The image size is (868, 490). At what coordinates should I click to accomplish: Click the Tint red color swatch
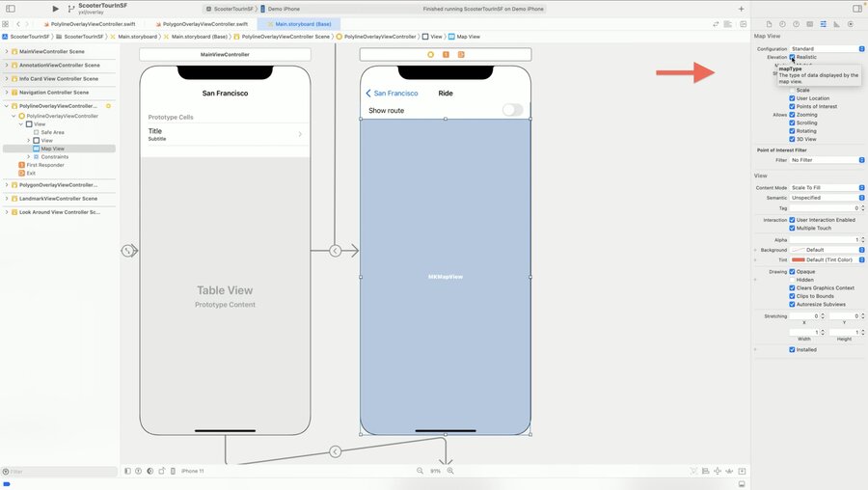point(799,259)
